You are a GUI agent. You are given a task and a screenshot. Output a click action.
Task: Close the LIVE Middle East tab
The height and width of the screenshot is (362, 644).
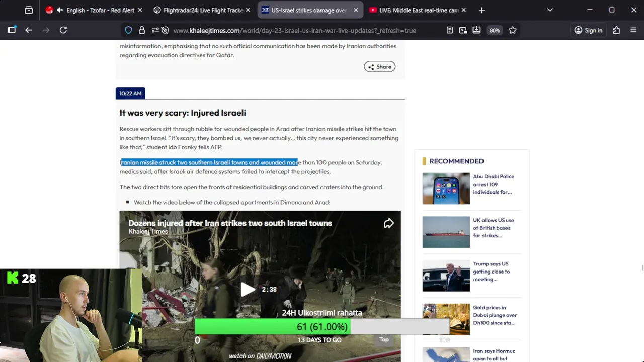[463, 10]
